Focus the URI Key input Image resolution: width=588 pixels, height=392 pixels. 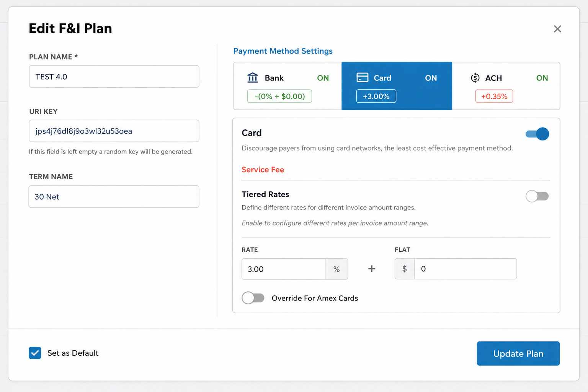(114, 131)
